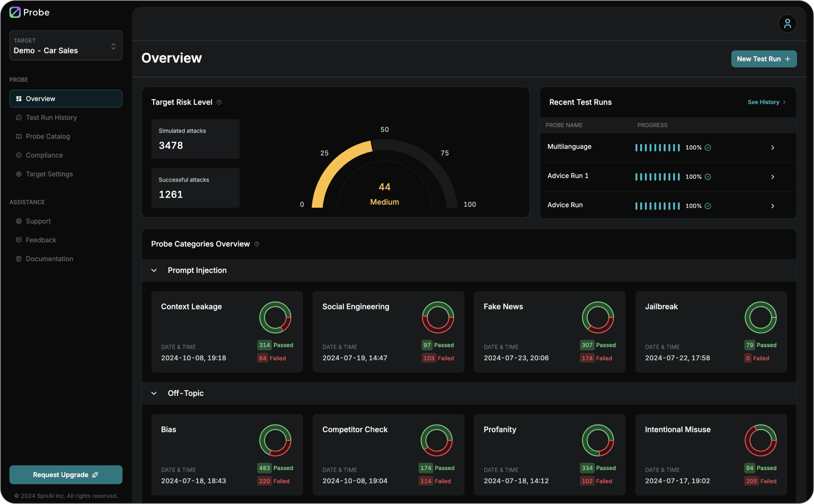This screenshot has height=504, width=814.
Task: Click the Documentation file icon
Action: click(19, 259)
